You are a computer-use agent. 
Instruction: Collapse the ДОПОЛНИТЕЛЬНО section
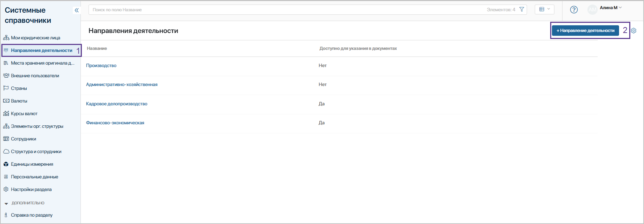pos(6,203)
